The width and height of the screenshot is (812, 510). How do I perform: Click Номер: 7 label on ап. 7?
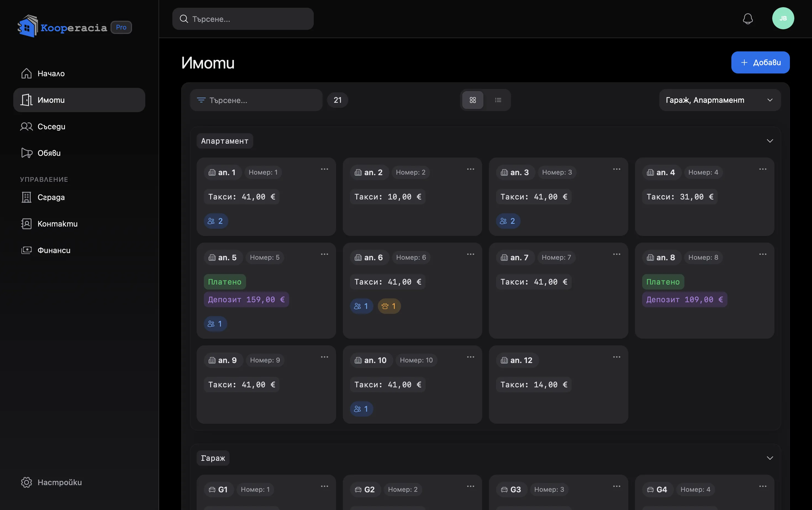[x=557, y=257]
